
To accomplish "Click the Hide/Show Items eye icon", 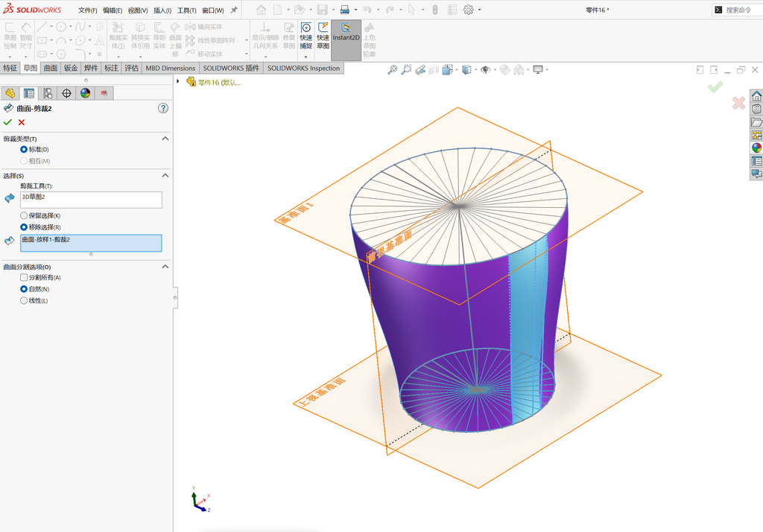I will pos(484,70).
